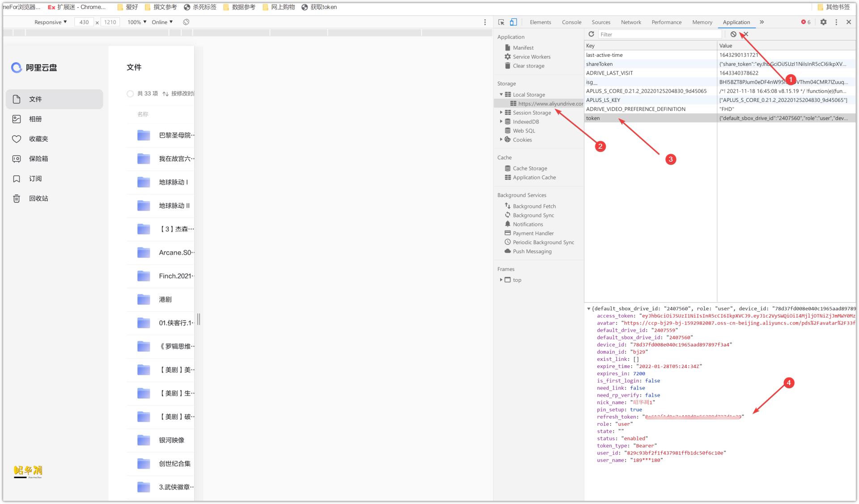Click the clear all storage entries icon

(x=733, y=34)
